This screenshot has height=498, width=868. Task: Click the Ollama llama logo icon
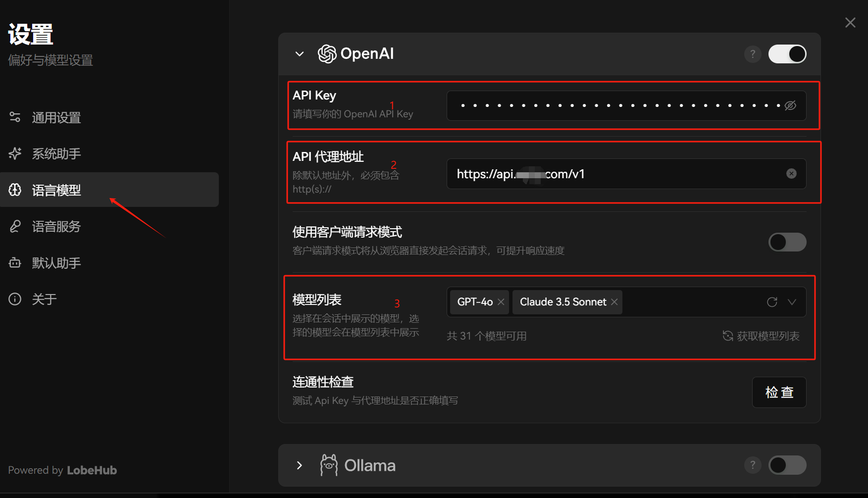coord(329,465)
